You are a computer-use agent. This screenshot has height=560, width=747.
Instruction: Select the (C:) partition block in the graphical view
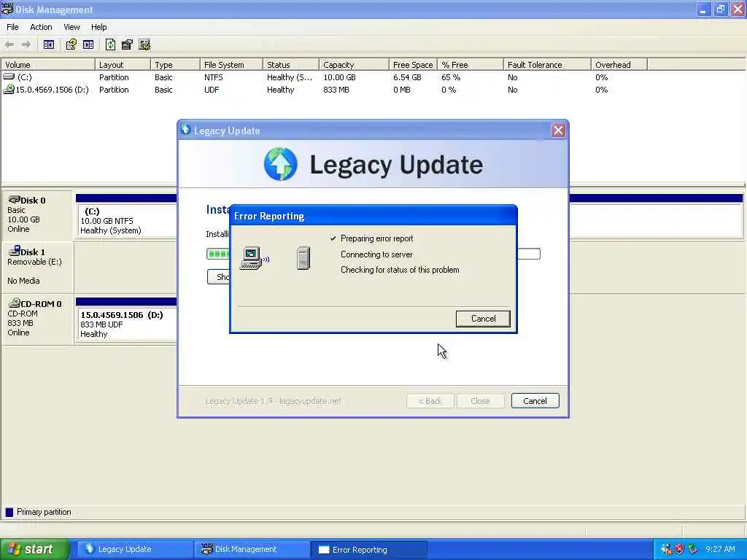(x=127, y=220)
